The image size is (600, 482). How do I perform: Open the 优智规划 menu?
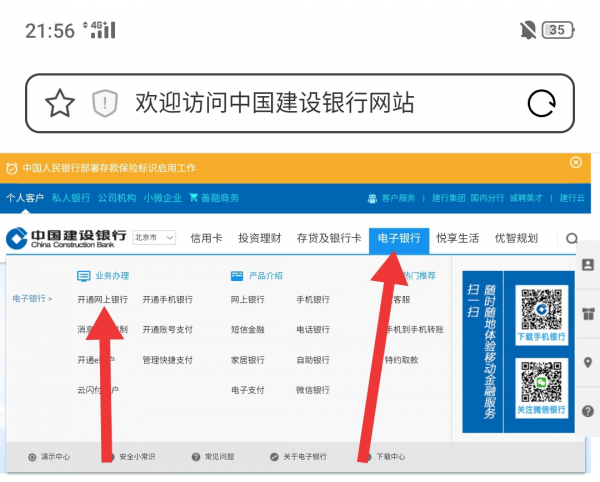click(x=516, y=238)
